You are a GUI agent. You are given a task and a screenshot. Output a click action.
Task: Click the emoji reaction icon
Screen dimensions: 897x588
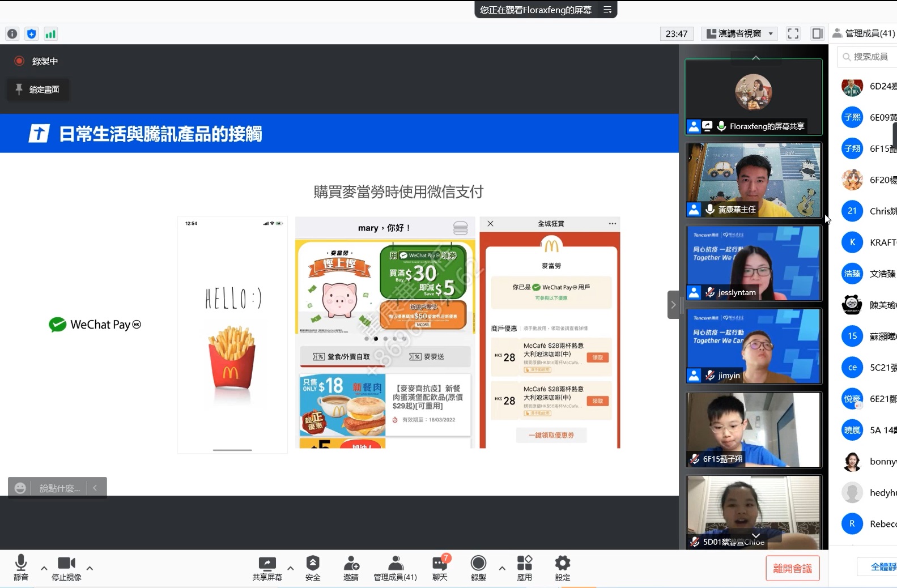pyautogui.click(x=20, y=488)
